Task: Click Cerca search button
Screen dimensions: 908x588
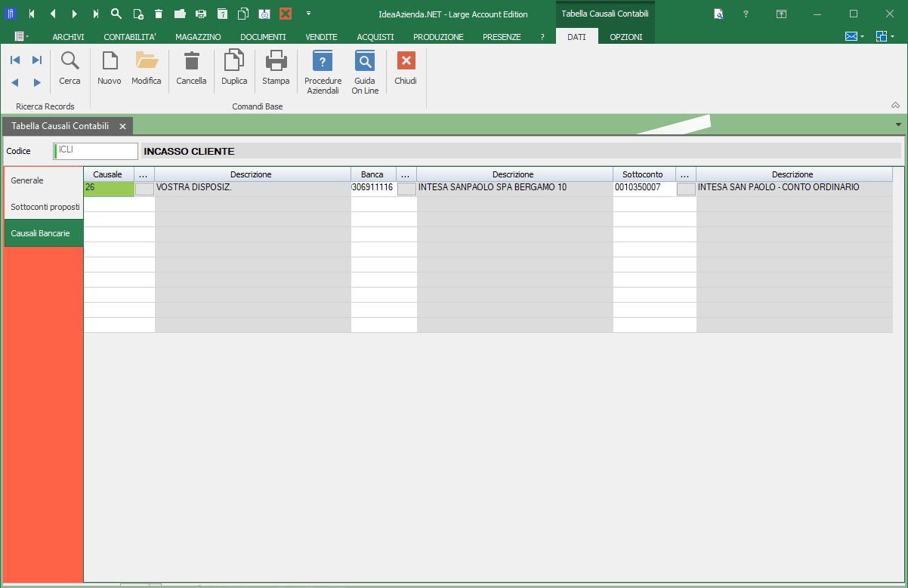Action: (x=69, y=69)
